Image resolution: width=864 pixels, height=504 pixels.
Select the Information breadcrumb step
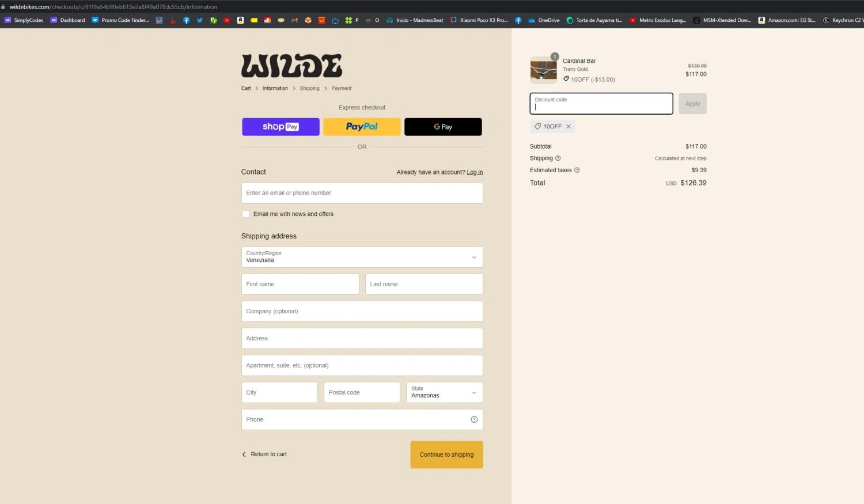[x=275, y=88]
